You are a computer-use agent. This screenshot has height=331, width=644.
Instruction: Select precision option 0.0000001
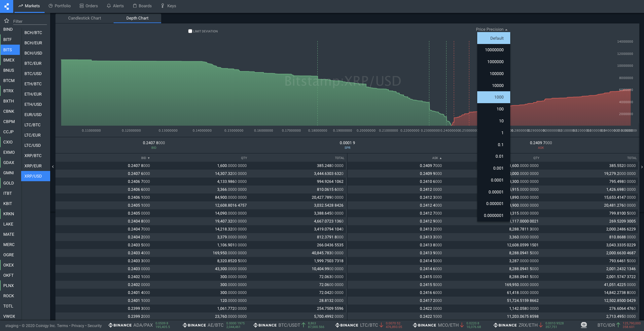point(494,216)
